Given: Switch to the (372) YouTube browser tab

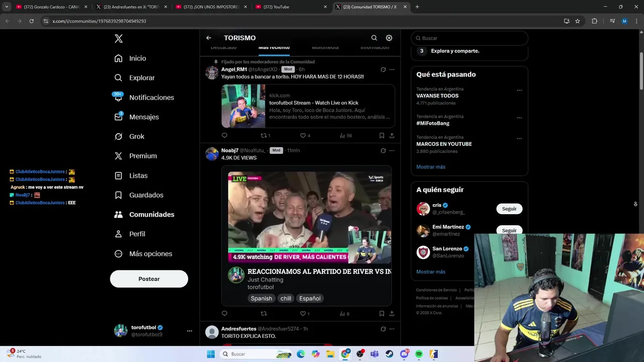Looking at the screenshot, I should point(290,7).
